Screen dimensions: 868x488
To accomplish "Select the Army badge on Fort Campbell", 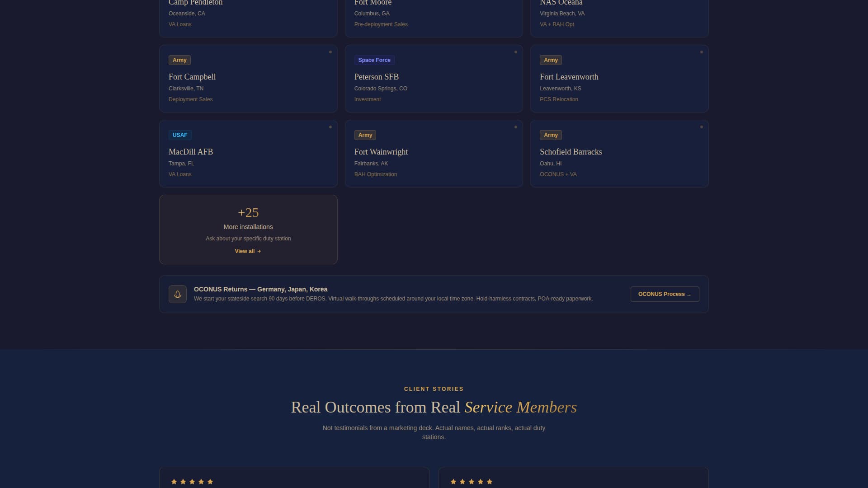I will pos(179,60).
